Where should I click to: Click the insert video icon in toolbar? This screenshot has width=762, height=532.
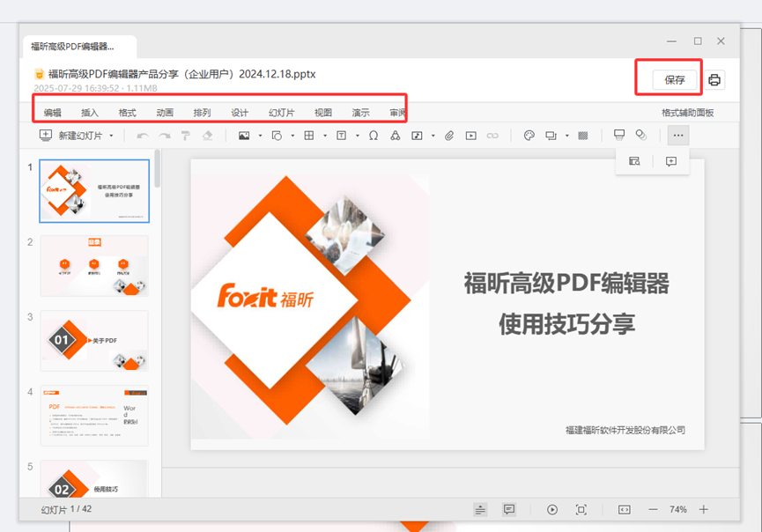pyautogui.click(x=471, y=136)
